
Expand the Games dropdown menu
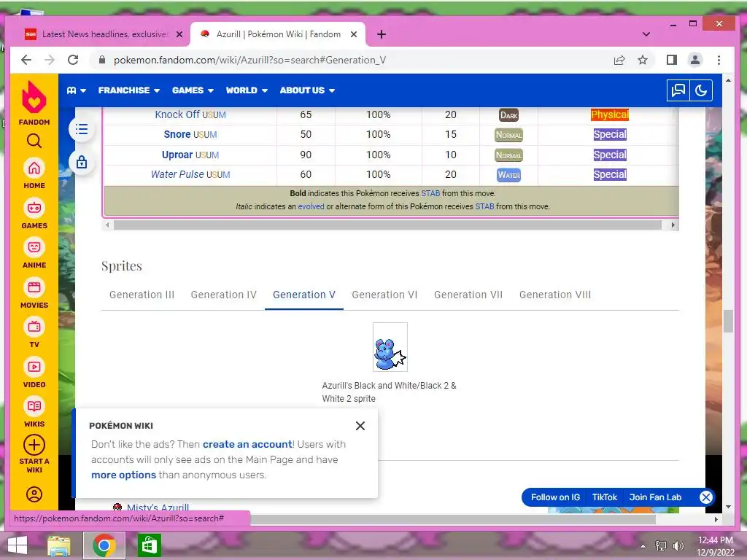pos(193,90)
